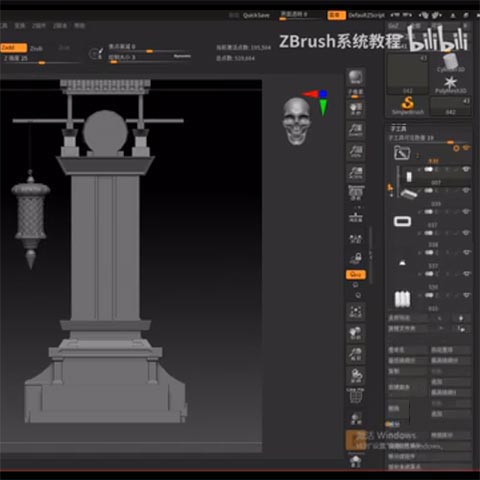Click the Frame view icon
The image size is (480, 480).
point(356,312)
